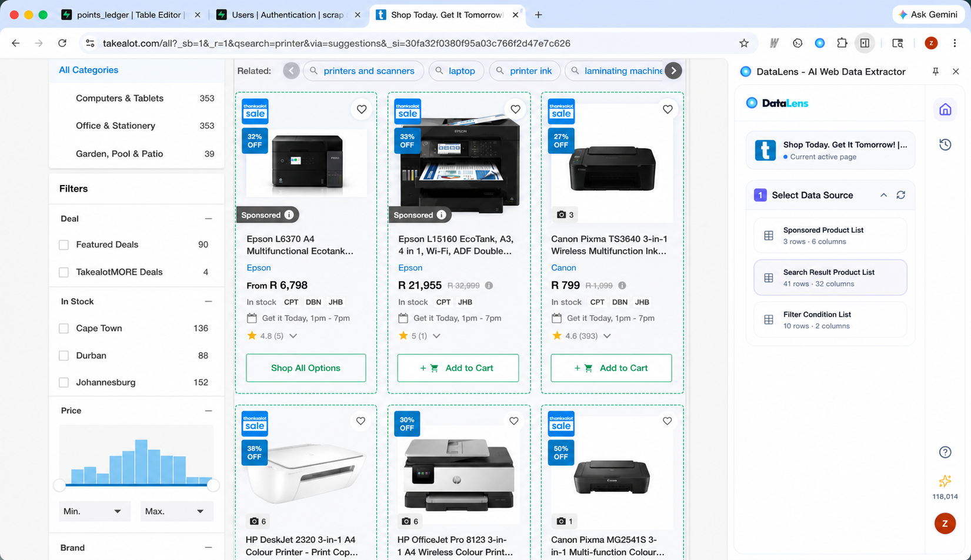Open All Categories link
The image size is (971, 560).
tap(88, 70)
